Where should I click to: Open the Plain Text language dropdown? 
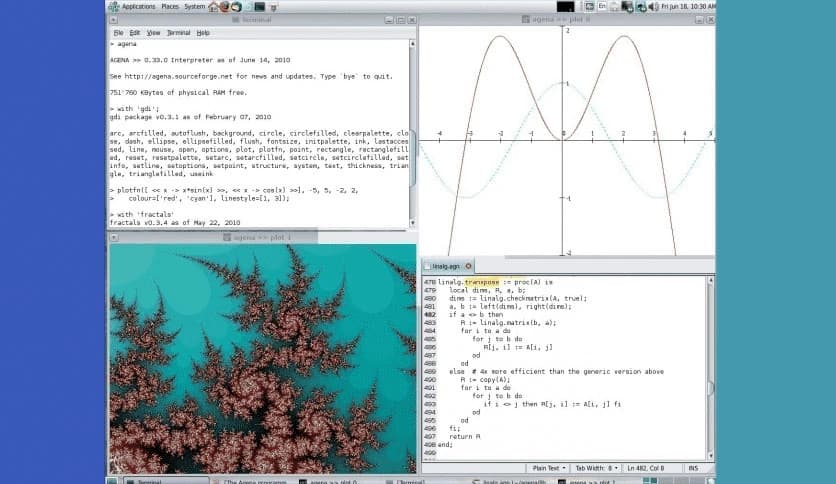point(550,467)
